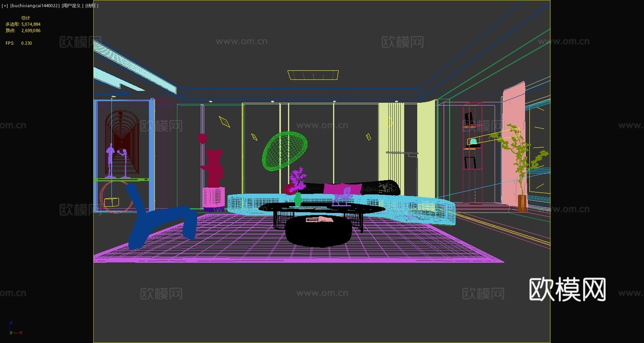This screenshot has width=644, height=343.
Task: Click the polygon count value 5,074,884
Action: pyautogui.click(x=31, y=24)
